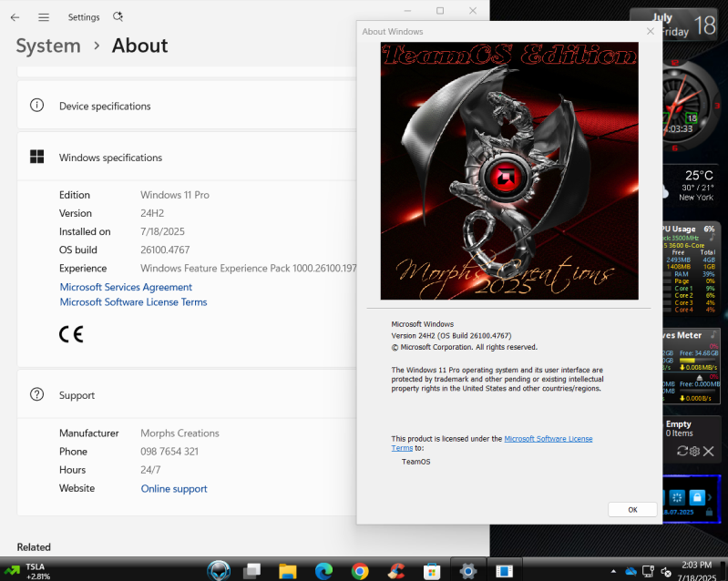Close the recycle bin gadget with X
The height and width of the screenshot is (581, 728).
coord(709,451)
